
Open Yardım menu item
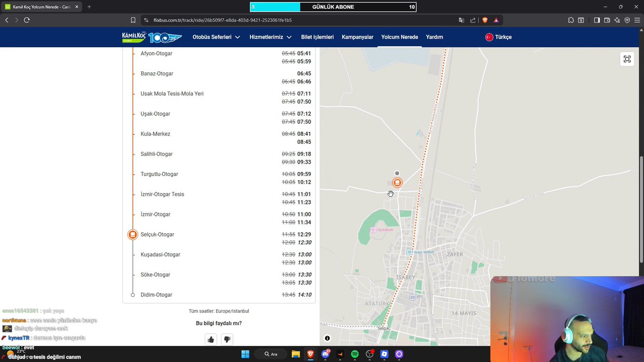click(434, 37)
